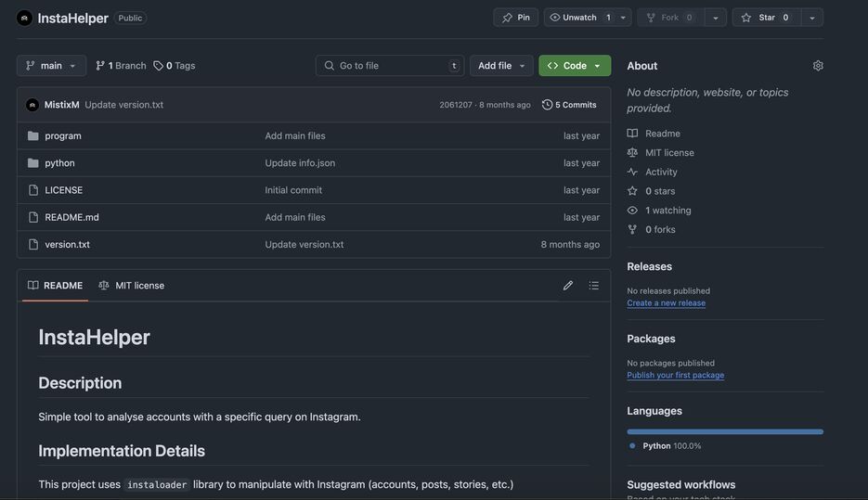Image resolution: width=868 pixels, height=500 pixels.
Task: Open the Add file dropdown
Action: (x=501, y=66)
